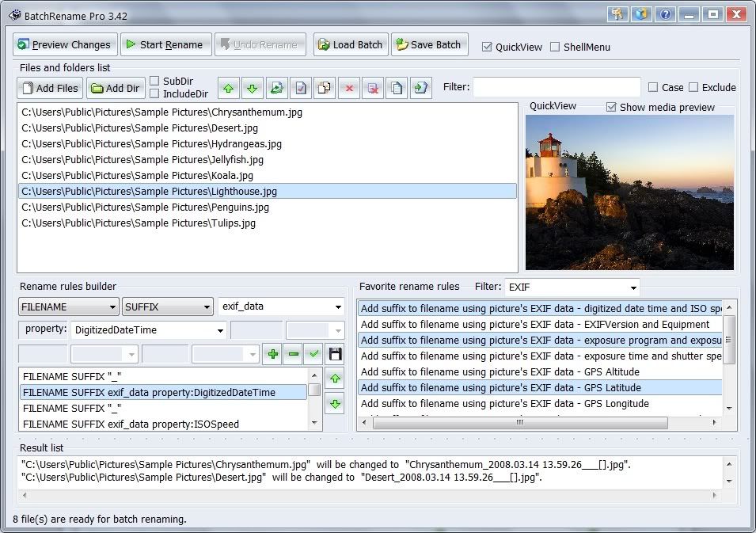The image size is (756, 533).
Task: Open the FILENAME dropdown in rules builder
Action: [68, 306]
